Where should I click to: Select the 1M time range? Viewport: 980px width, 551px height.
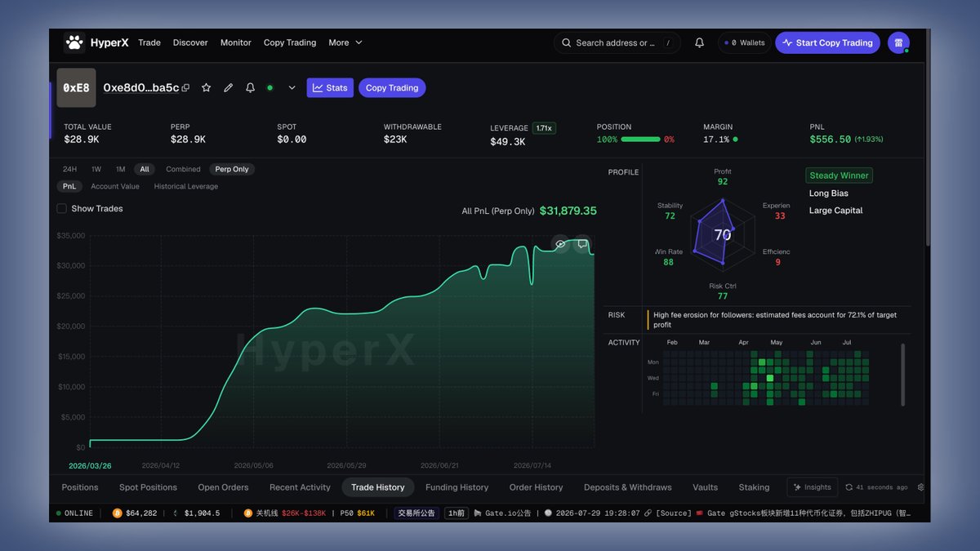(x=120, y=169)
